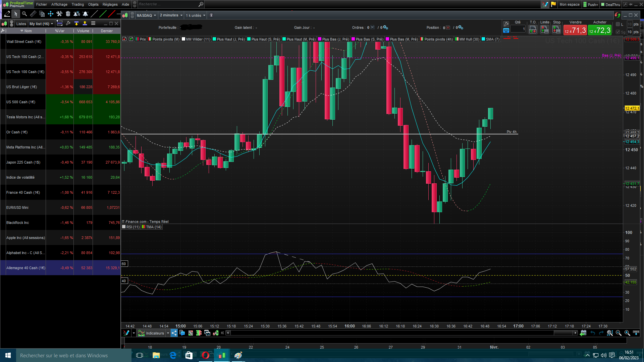This screenshot has width=644, height=362.
Task: Click the trash delete objects icon
Action: [x=68, y=14]
